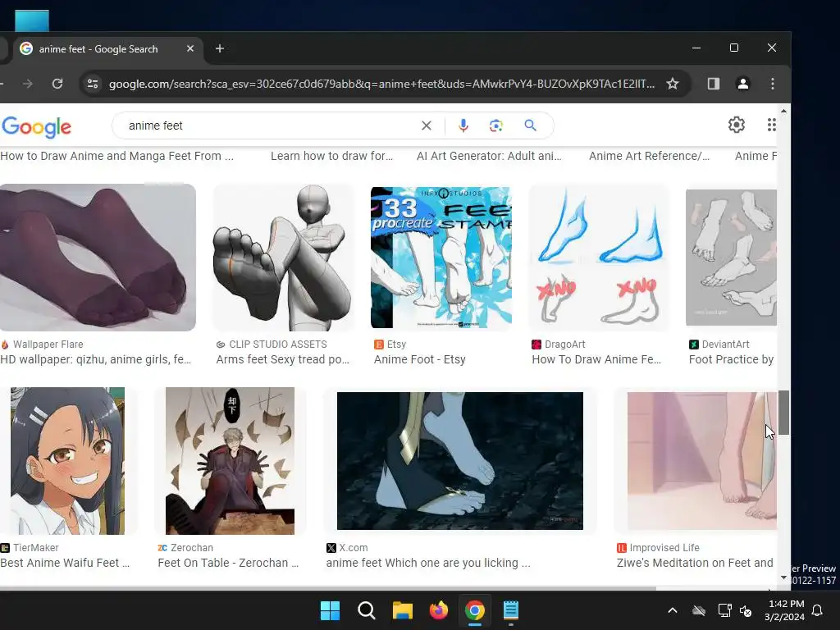
Task: Open 'How To Draw Anime Fe...' DragoArt link
Action: 596,359
